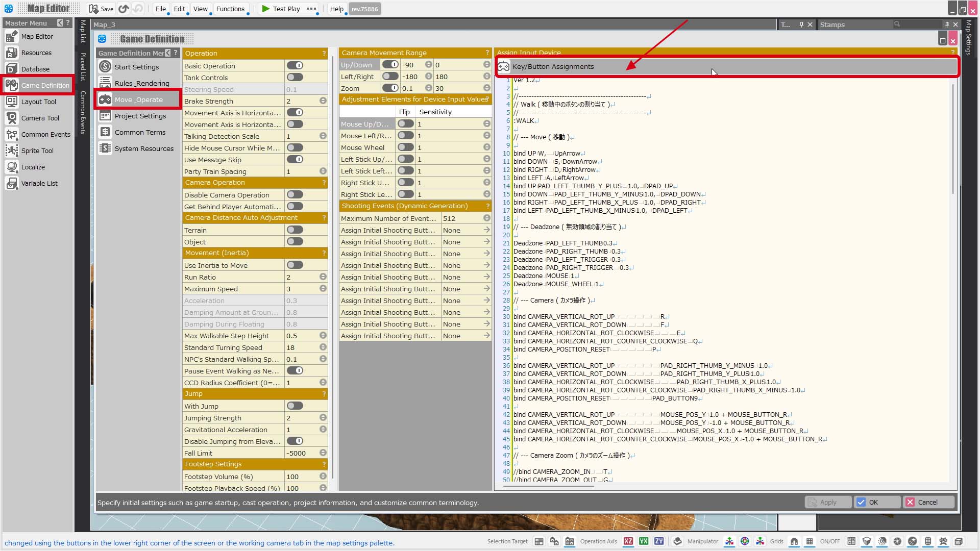
Task: Toggle Terrain camera distance auto adjustment
Action: (295, 230)
